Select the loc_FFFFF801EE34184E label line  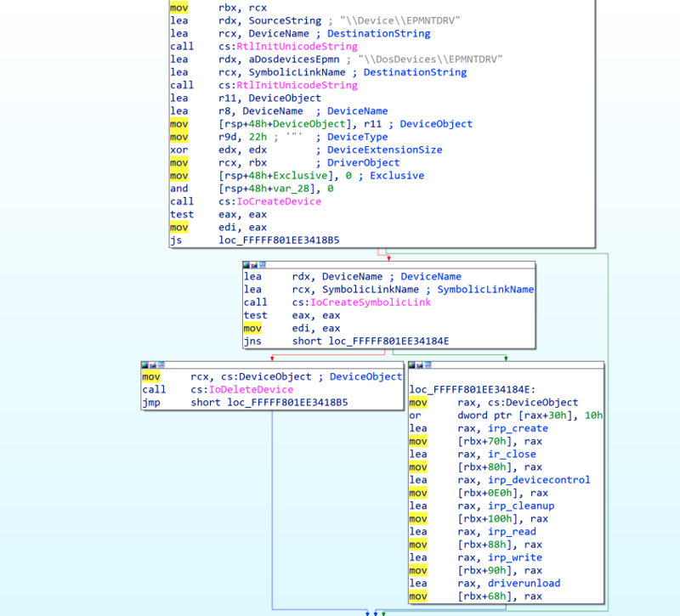pos(473,389)
